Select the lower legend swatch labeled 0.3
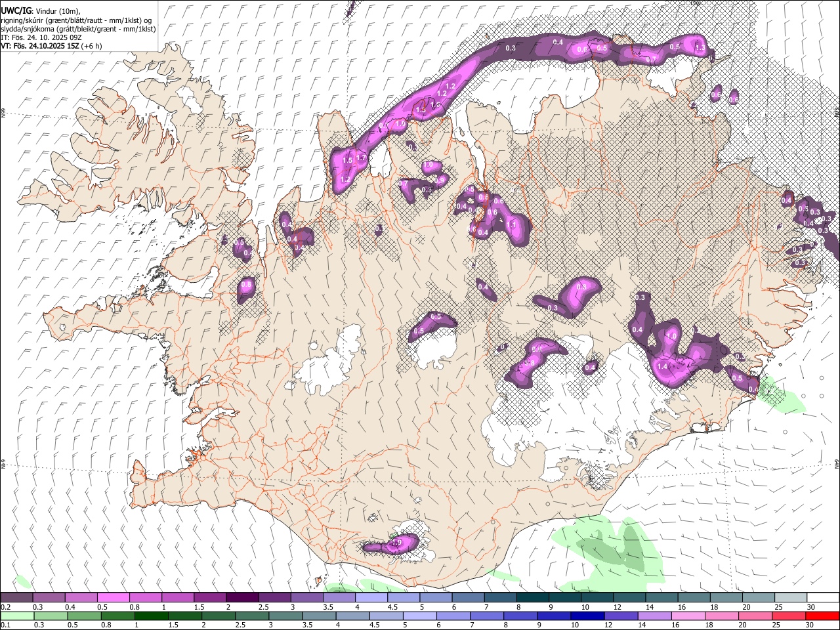Image resolution: width=840 pixels, height=630 pixels. (x=51, y=616)
